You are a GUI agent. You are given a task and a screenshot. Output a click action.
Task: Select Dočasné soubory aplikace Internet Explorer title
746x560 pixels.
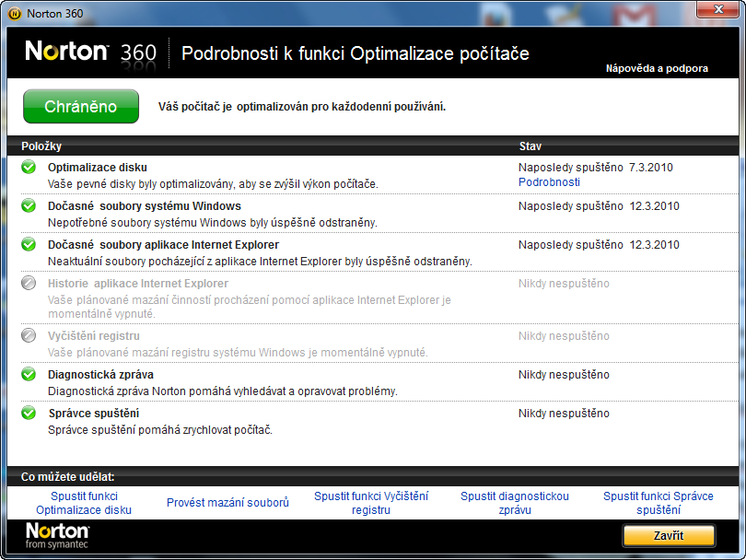click(163, 245)
